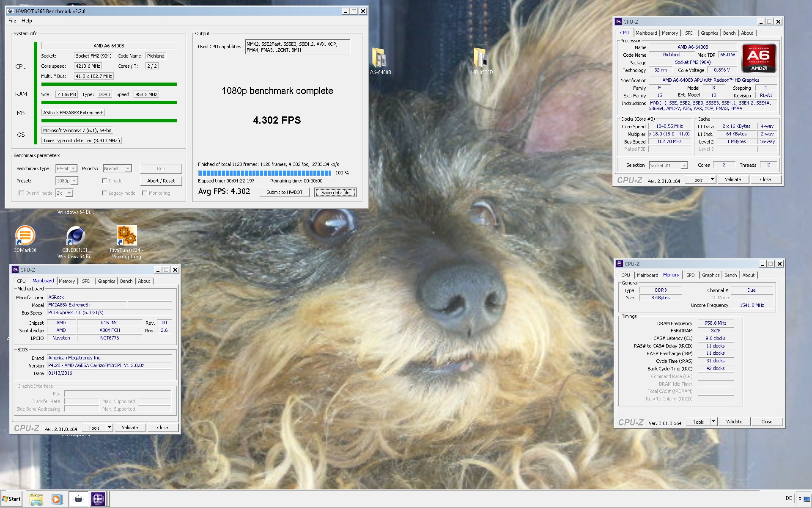Click the BIOS Version P4.20 value
This screenshot has width=812, height=508.
tap(110, 365)
